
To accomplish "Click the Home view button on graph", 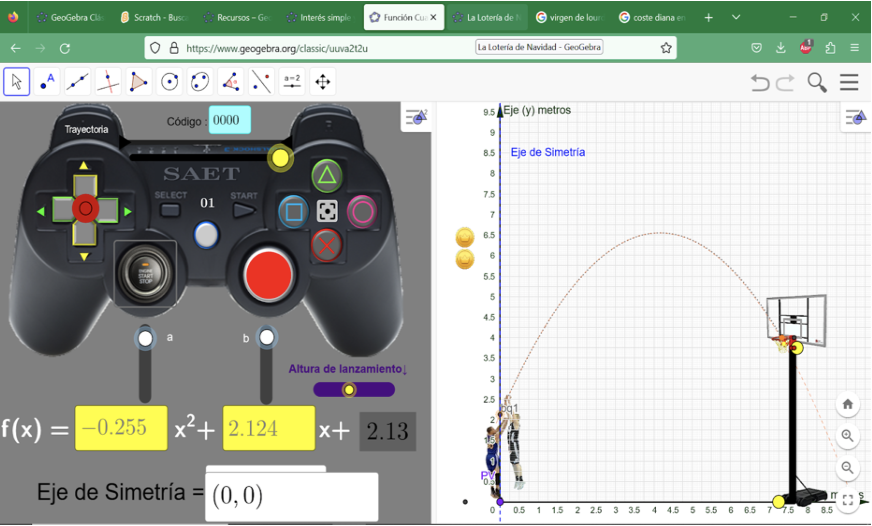I will pyautogui.click(x=847, y=404).
